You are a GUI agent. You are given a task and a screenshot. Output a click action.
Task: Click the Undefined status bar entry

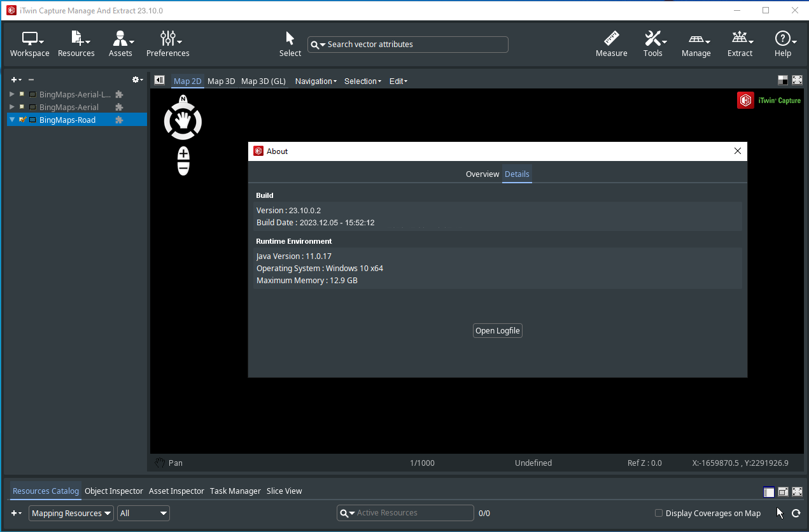pos(533,463)
